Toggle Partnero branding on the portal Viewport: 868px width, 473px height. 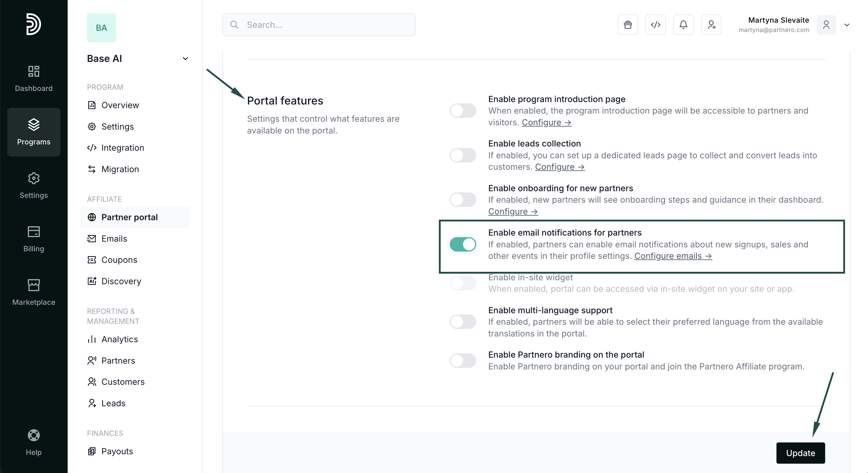click(x=463, y=360)
